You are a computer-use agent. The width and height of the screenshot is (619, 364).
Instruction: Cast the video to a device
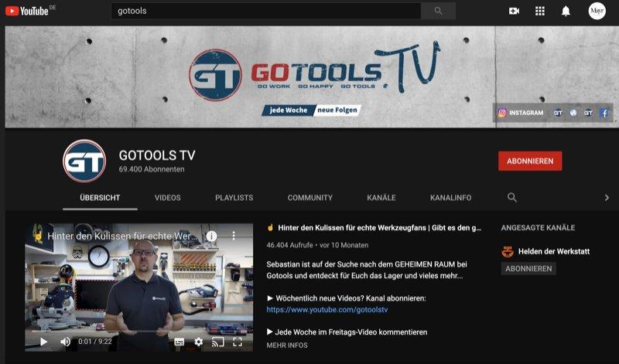coord(217,342)
